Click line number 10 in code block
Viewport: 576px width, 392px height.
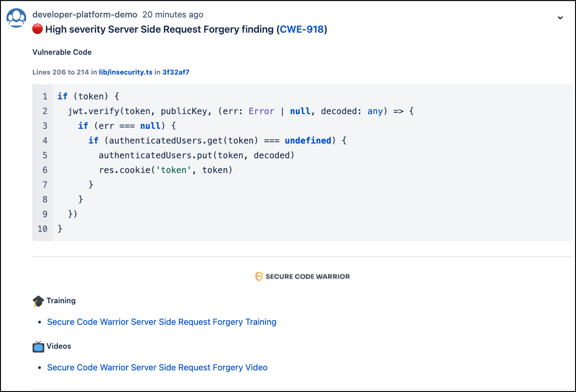[42, 229]
